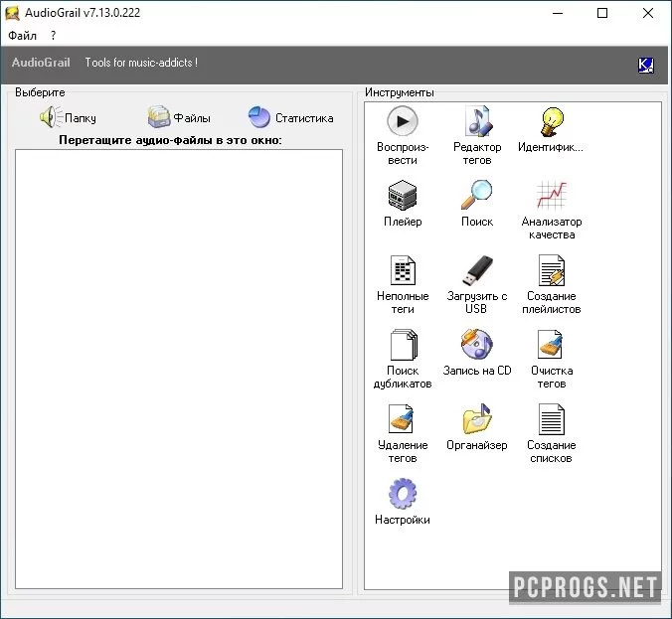Click inside the audio files drop area
Viewport: 672px width, 619px height.
coord(179,370)
